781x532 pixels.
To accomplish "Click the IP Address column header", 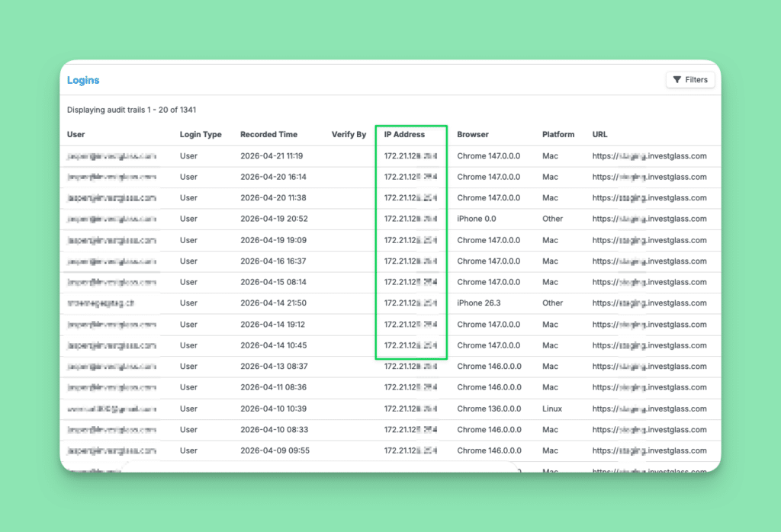I will (404, 134).
